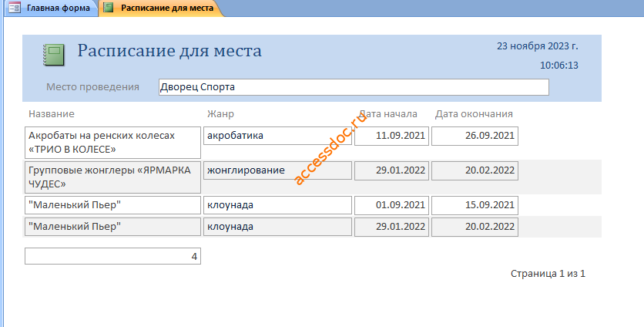
Task: Select Маленький Пьер cell starting 01.09.2021
Action: click(x=112, y=205)
